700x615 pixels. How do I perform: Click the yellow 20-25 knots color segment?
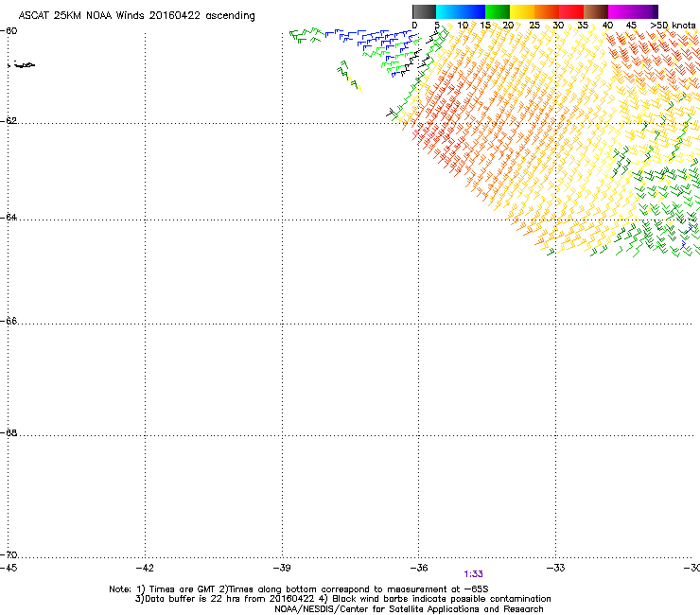522,11
